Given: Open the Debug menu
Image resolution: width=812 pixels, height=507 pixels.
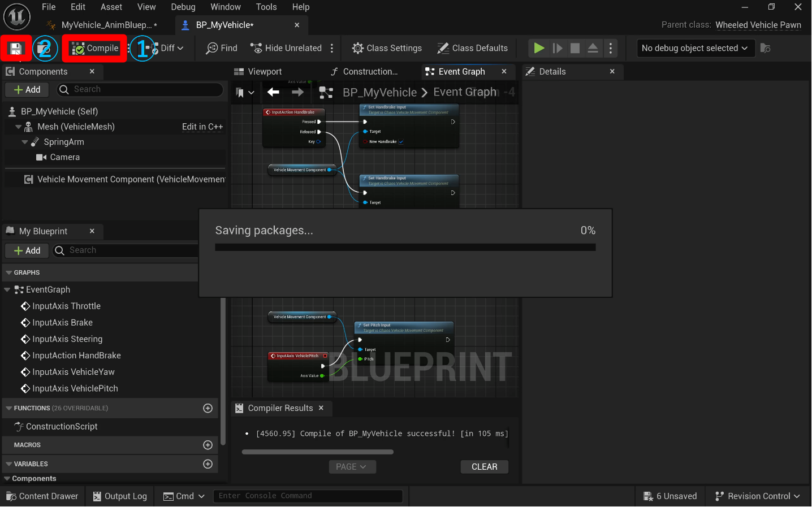Looking at the screenshot, I should click(183, 7).
